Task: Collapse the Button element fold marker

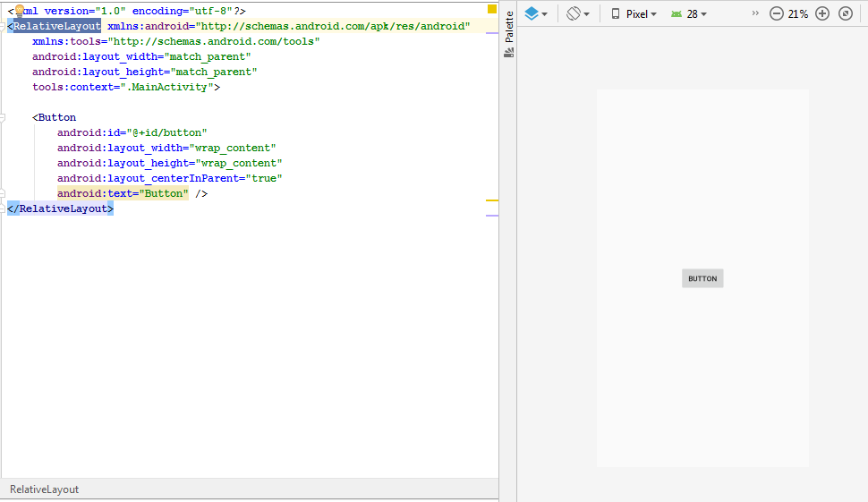Action: 4,117
